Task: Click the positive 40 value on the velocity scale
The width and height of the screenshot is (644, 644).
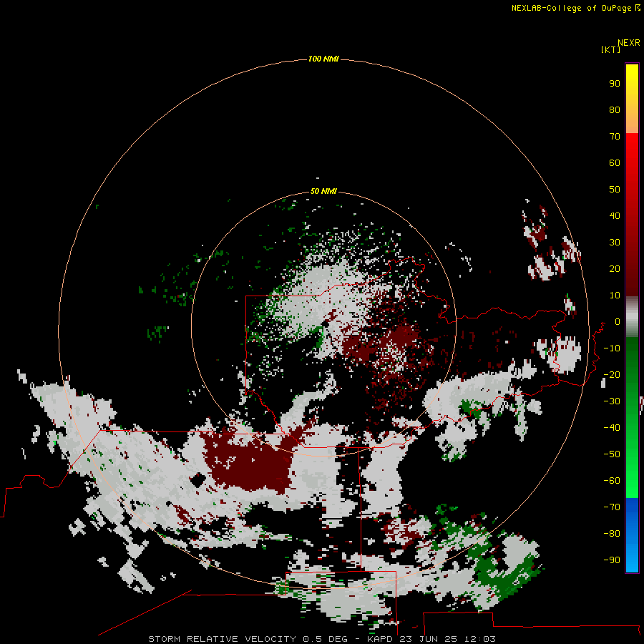Action: tap(615, 216)
